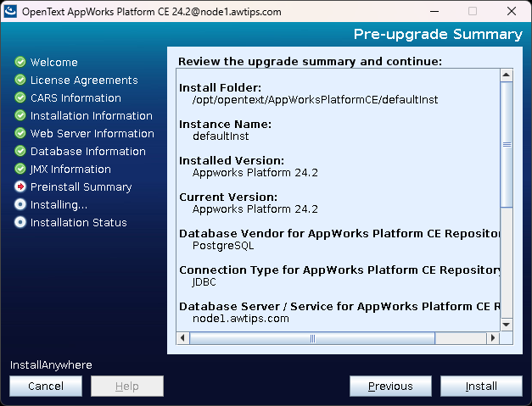Go back with the Previous button

coord(390,387)
